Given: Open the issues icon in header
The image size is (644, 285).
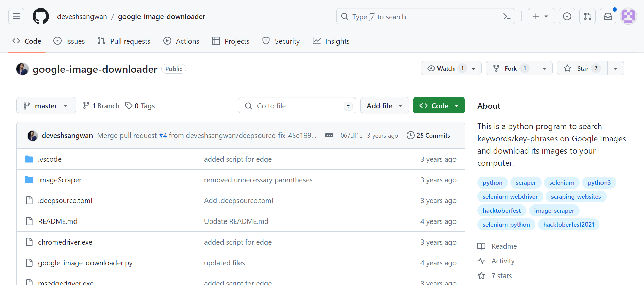Looking at the screenshot, I should 567,16.
